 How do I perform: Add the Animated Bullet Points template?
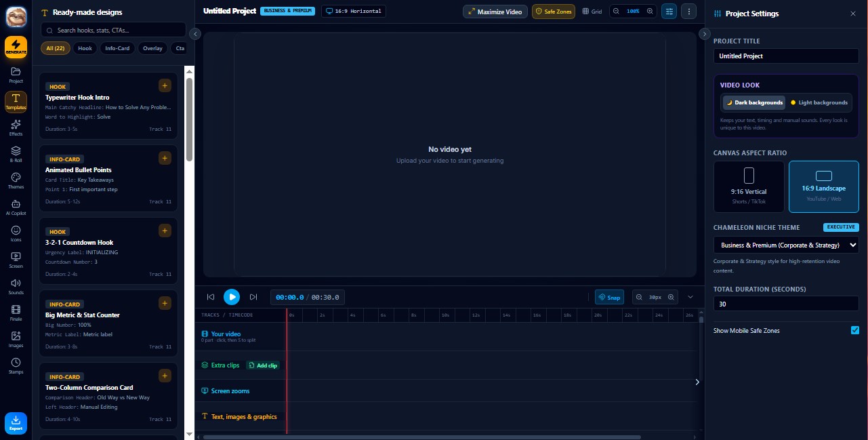tap(165, 158)
